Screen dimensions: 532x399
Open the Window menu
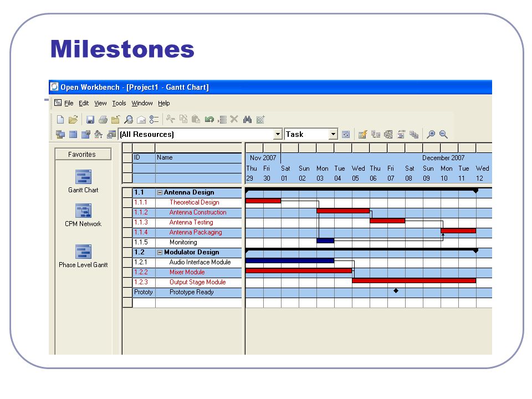pos(142,103)
